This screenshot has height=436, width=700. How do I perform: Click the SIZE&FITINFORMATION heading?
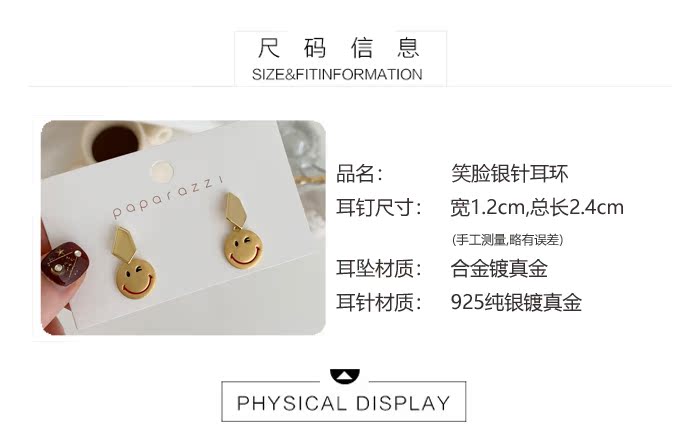[337, 75]
